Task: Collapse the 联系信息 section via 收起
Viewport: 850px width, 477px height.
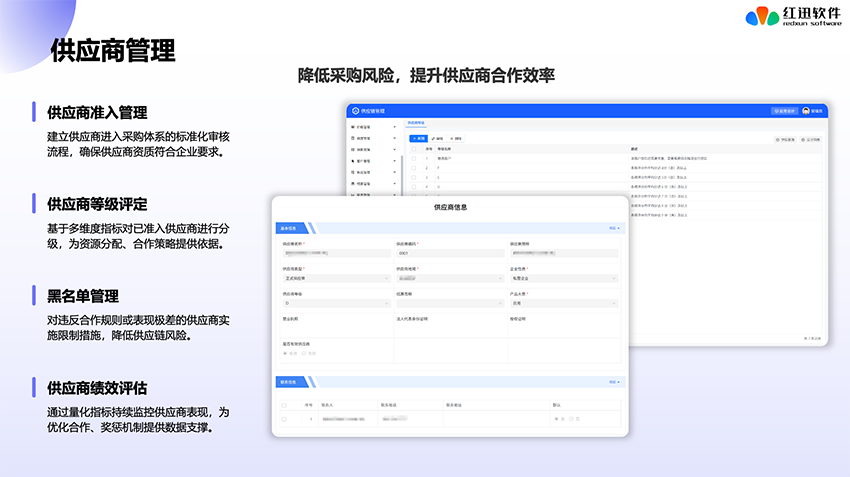Action: coord(615,382)
